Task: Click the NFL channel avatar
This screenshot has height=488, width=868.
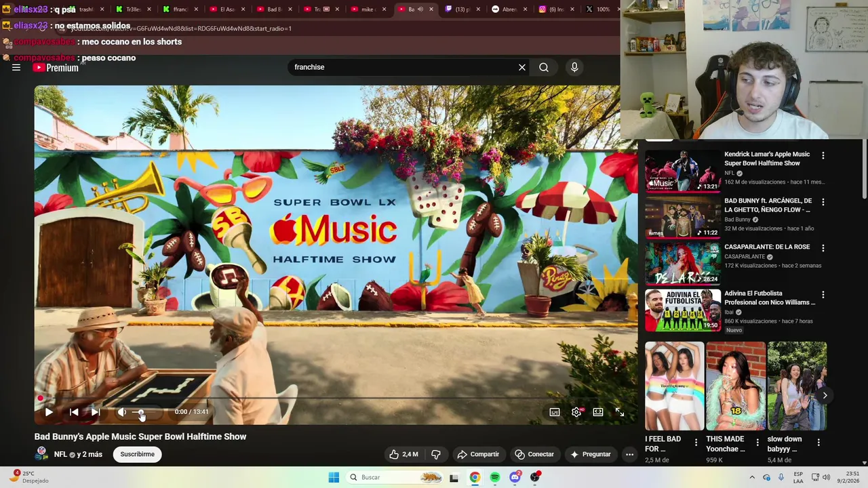Action: (x=41, y=453)
